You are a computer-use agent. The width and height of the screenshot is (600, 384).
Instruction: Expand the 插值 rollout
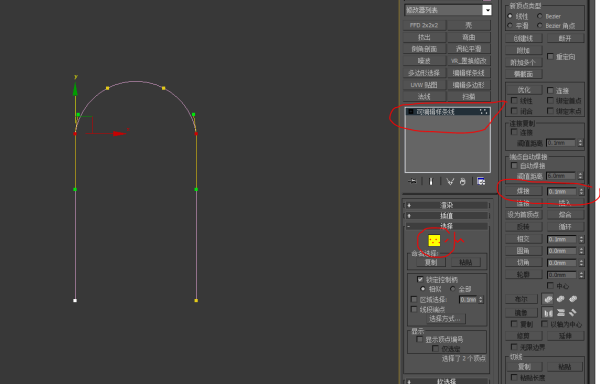(447, 216)
